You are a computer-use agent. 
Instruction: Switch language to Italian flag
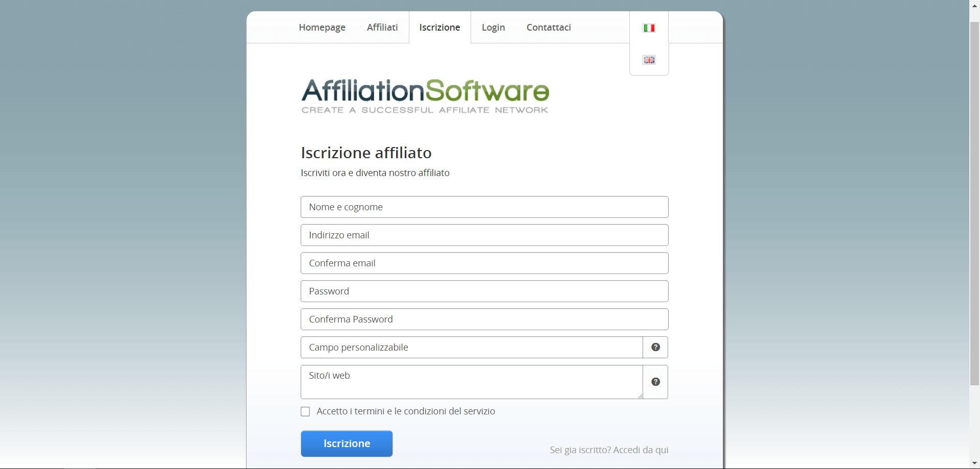pos(649,28)
